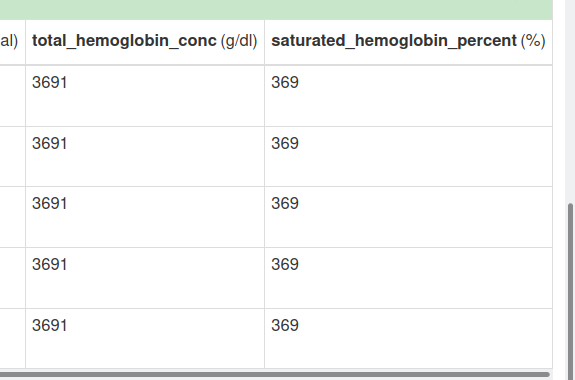The height and width of the screenshot is (380, 575).
Task: Select the empty leftmost cell in the last row
Action: [x=12, y=339]
